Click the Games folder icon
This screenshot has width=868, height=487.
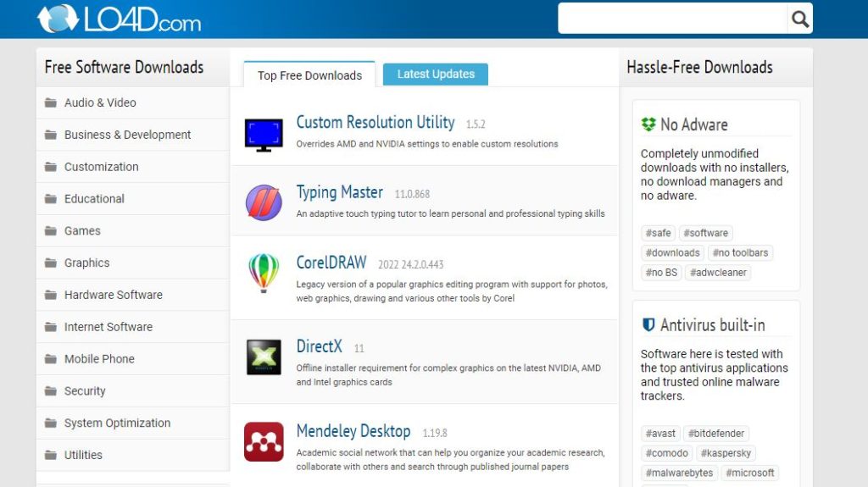pyautogui.click(x=51, y=230)
